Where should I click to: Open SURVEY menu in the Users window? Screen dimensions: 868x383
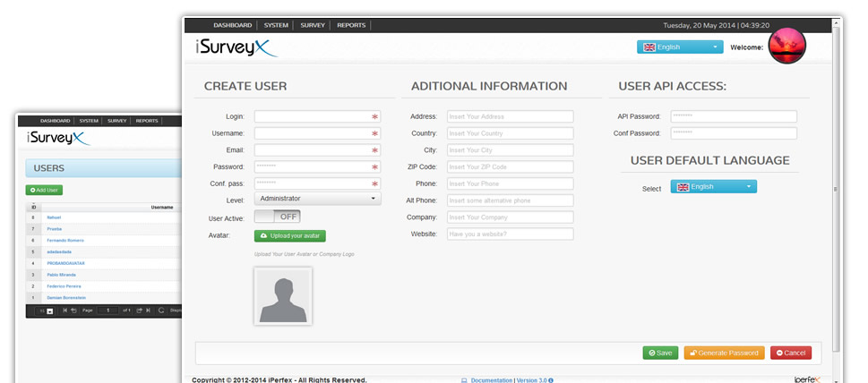(117, 121)
